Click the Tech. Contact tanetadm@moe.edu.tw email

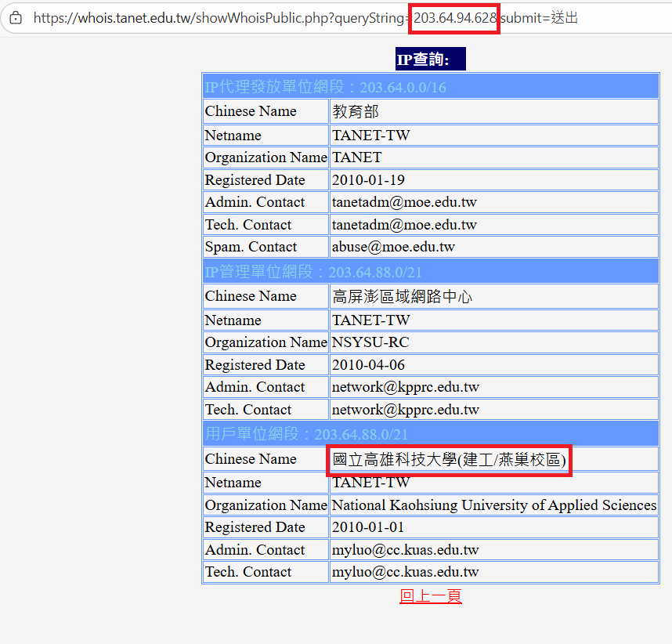pyautogui.click(x=404, y=225)
